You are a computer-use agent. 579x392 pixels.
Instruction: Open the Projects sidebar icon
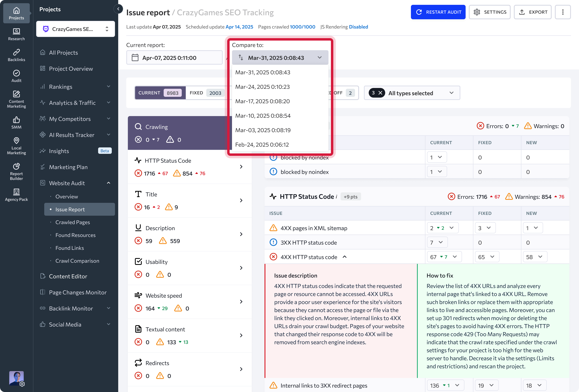(16, 13)
